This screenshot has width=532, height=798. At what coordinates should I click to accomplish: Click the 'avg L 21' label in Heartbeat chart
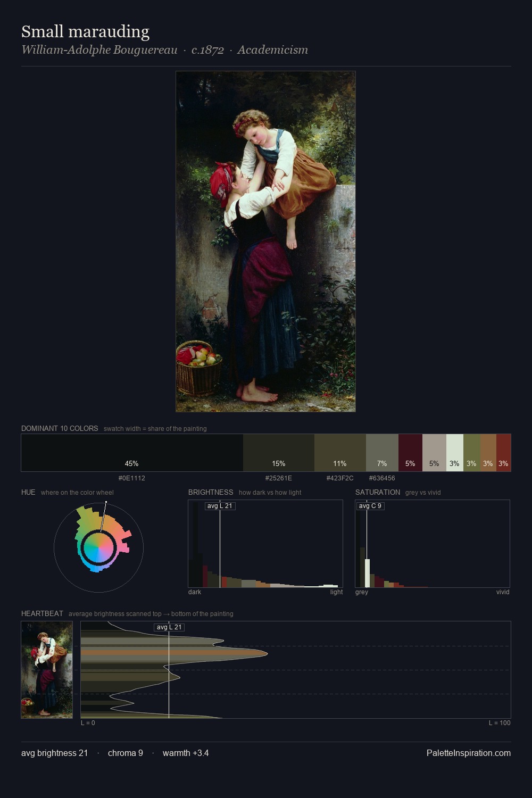(x=169, y=627)
